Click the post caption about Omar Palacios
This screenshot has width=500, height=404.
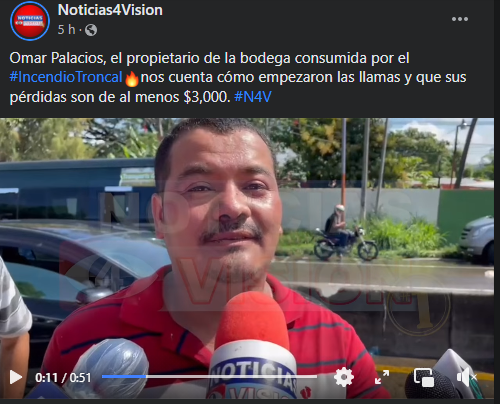tap(238, 77)
